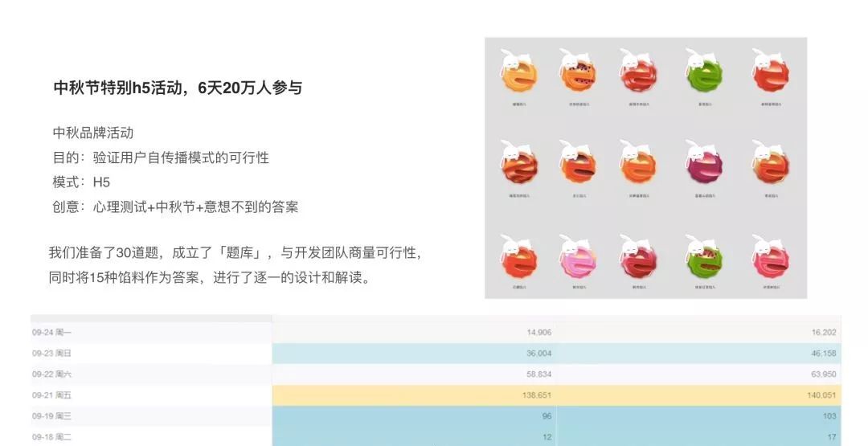Click the 09-18 周二 row label
This screenshot has height=446, width=868.
51,437
